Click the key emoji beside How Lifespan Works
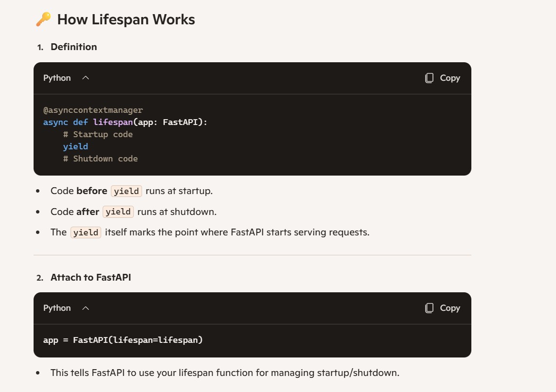Viewport: 556px width, 392px height. pos(44,19)
